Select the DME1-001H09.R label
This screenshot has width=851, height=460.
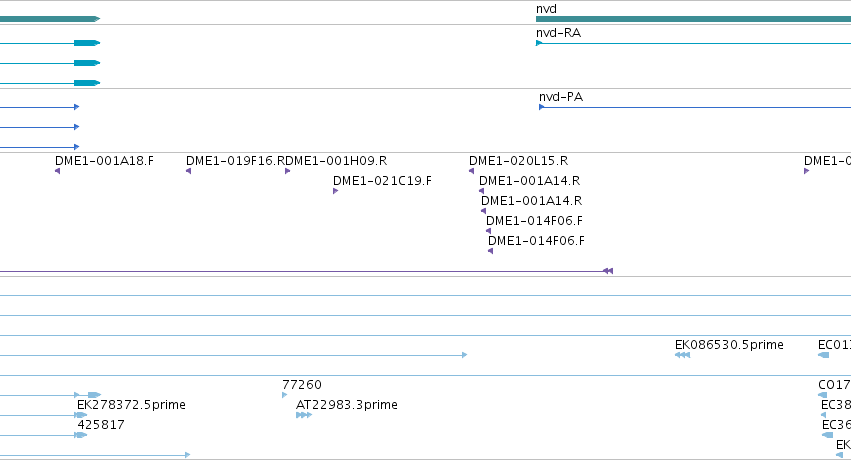click(336, 161)
